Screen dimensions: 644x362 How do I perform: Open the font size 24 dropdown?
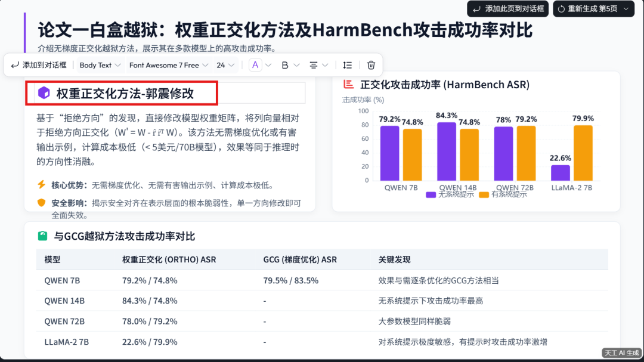[225, 65]
